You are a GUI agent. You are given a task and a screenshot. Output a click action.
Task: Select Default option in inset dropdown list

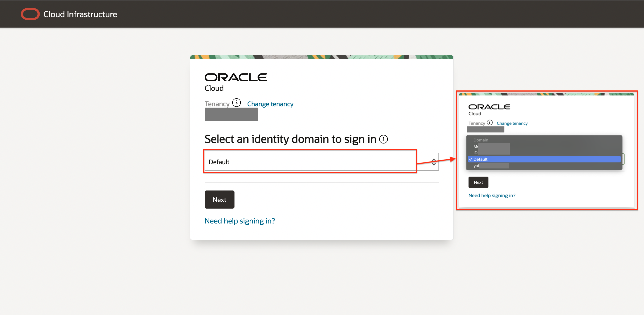pos(544,159)
